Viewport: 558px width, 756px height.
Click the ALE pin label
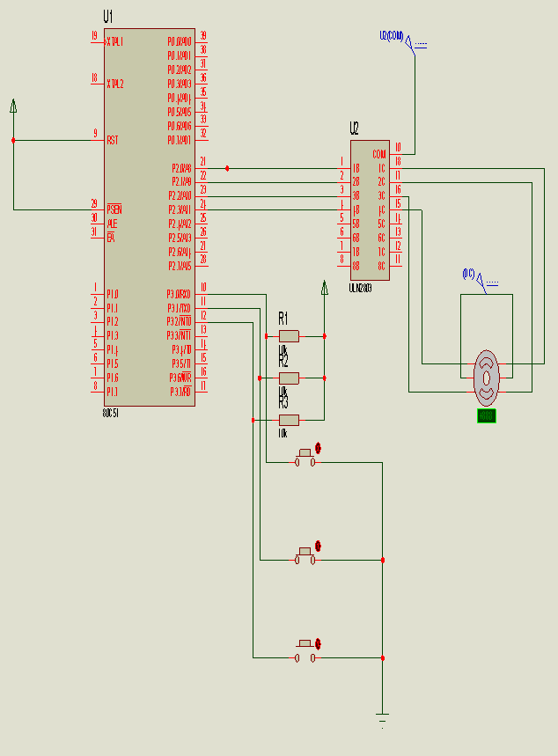point(112,224)
